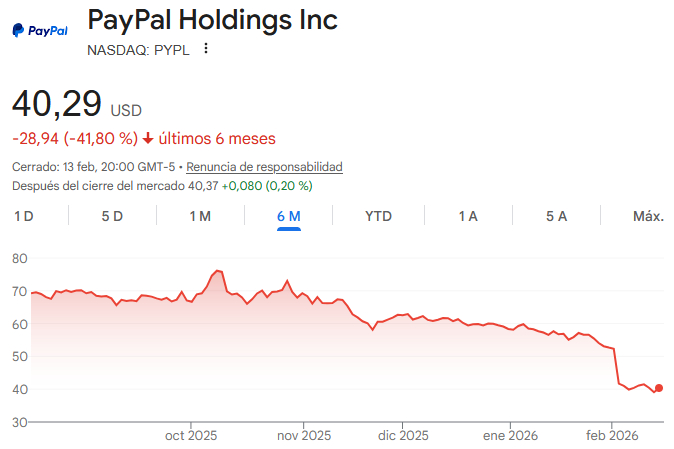The width and height of the screenshot is (674, 449).
Task: Click the NASDAQ: PYPL ticker label
Action: click(138, 49)
